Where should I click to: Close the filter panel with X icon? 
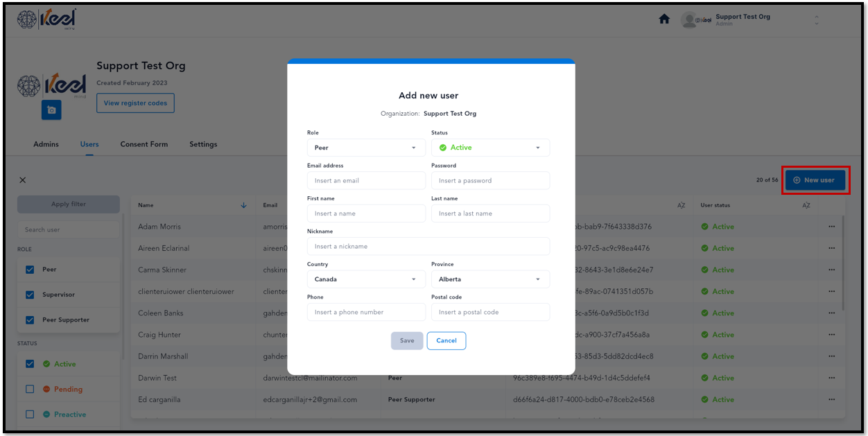click(x=23, y=180)
